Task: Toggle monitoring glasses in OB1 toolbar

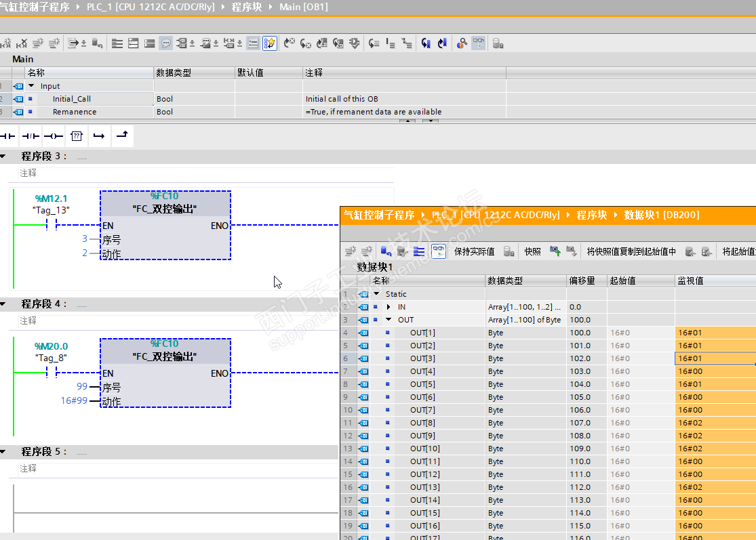Action: [479, 43]
